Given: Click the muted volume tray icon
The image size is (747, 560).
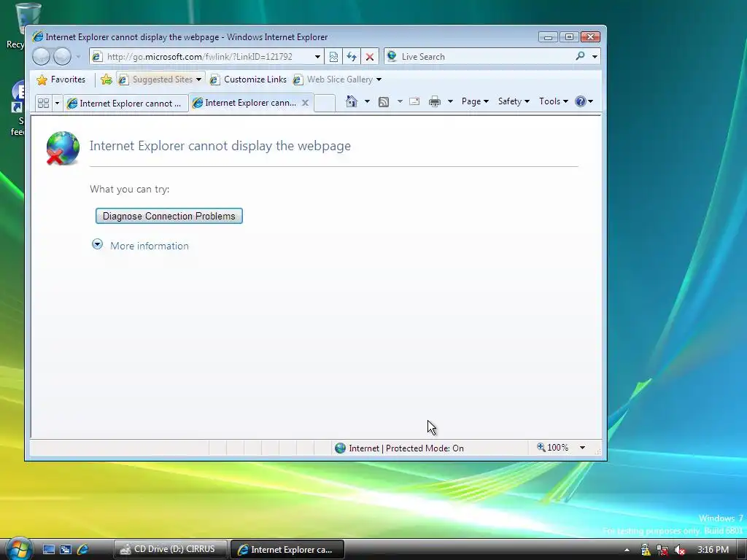Looking at the screenshot, I should pyautogui.click(x=680, y=550).
